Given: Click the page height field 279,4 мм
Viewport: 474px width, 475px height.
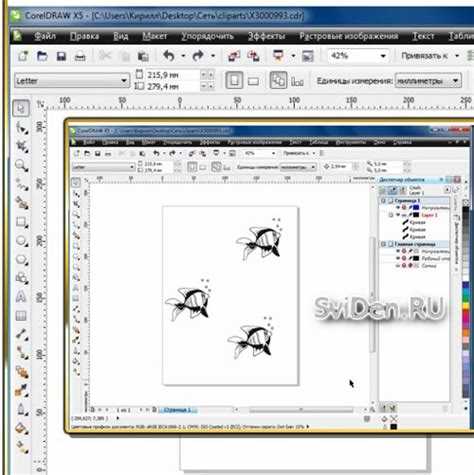Looking at the screenshot, I should 173,87.
